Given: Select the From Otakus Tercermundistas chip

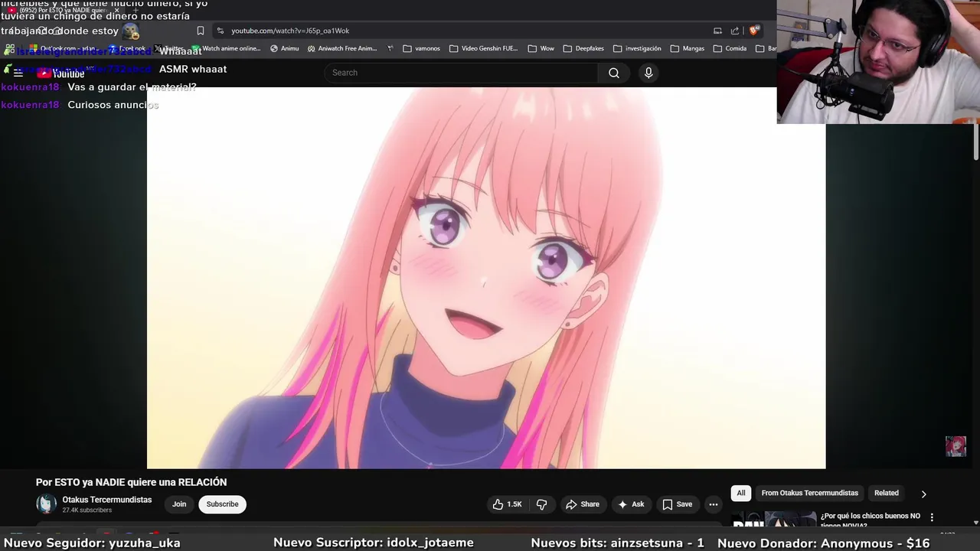Looking at the screenshot, I should pyautogui.click(x=810, y=493).
